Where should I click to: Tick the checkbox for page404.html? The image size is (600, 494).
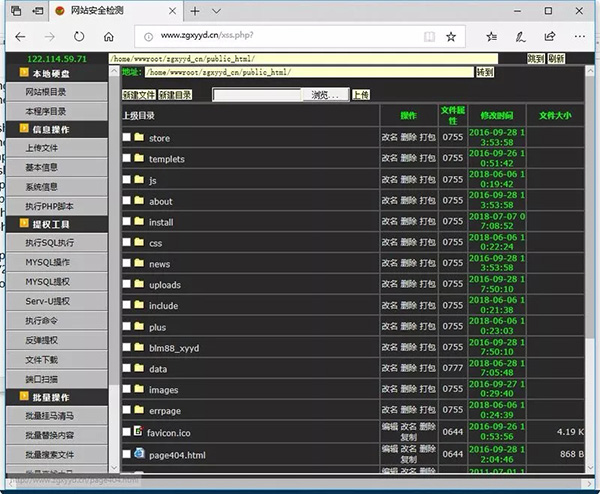point(127,454)
